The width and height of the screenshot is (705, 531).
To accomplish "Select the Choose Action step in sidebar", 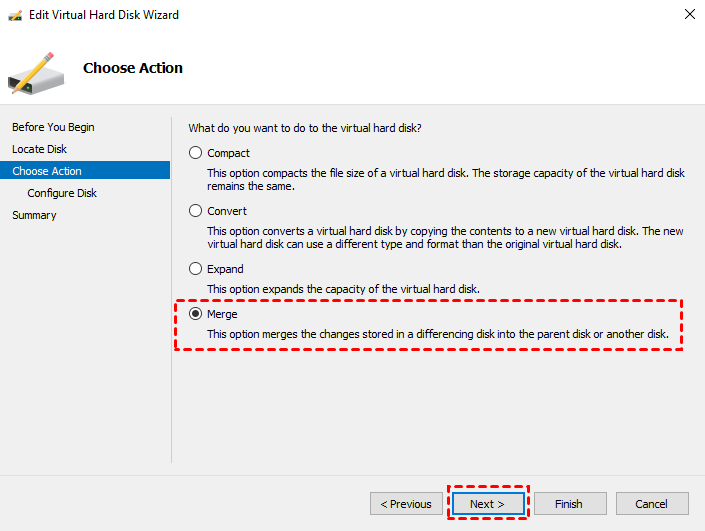I will 47,171.
